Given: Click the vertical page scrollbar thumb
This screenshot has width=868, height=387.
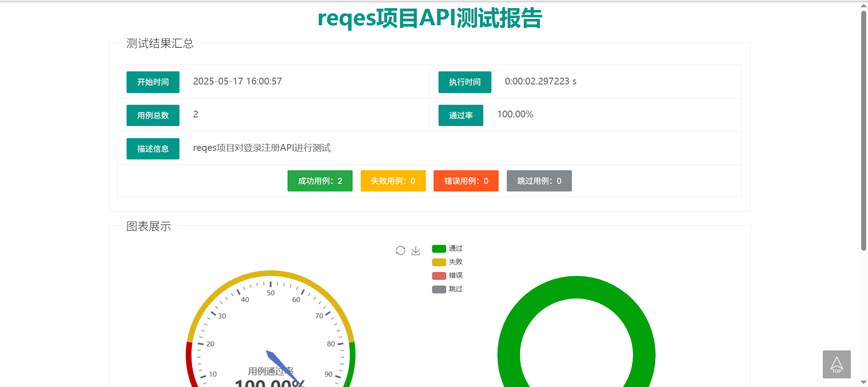Looking at the screenshot, I should click(863, 130).
